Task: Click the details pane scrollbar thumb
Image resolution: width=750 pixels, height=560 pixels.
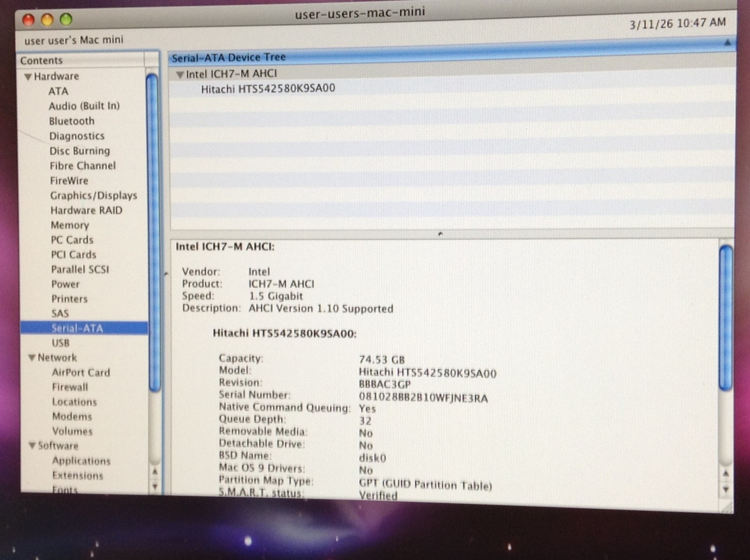Action: tap(726, 317)
